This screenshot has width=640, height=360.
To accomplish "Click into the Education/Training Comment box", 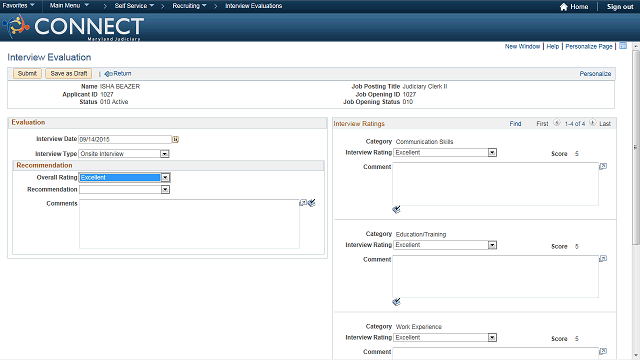I will tap(496, 277).
